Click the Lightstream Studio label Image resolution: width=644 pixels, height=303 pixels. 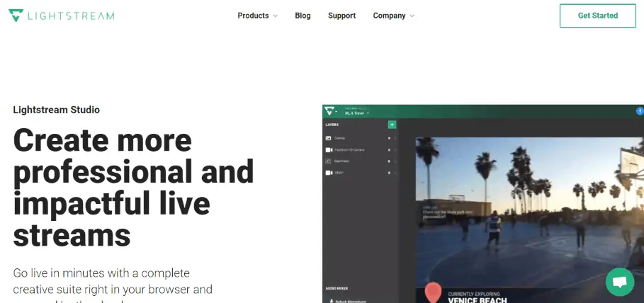(56, 110)
